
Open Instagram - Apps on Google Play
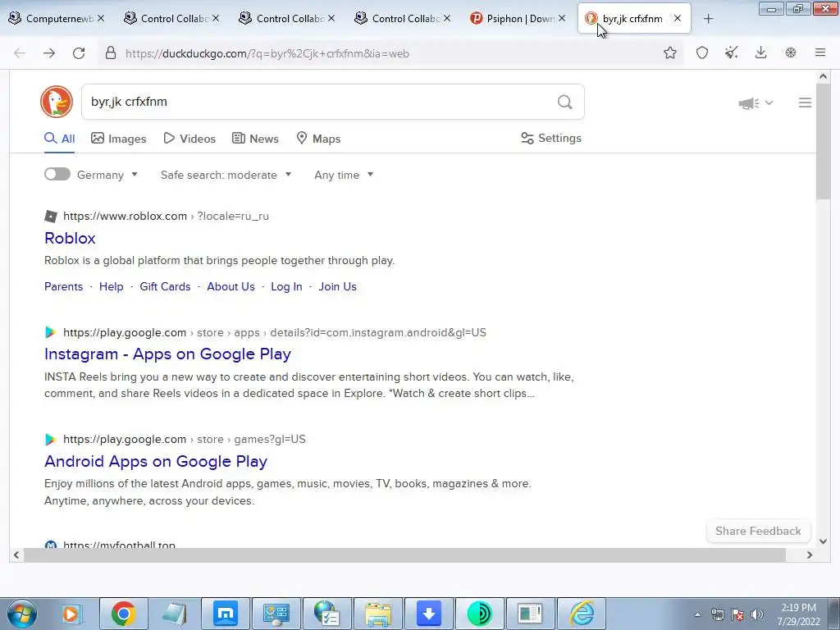[167, 354]
